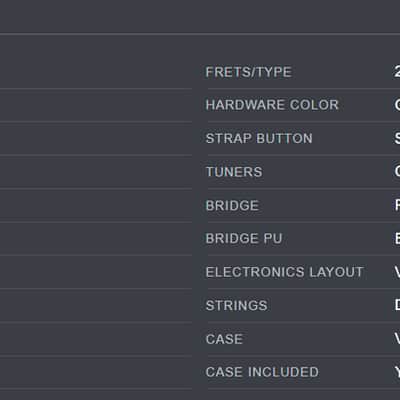
Task: Select the TUNERS spec label
Action: pos(234,172)
